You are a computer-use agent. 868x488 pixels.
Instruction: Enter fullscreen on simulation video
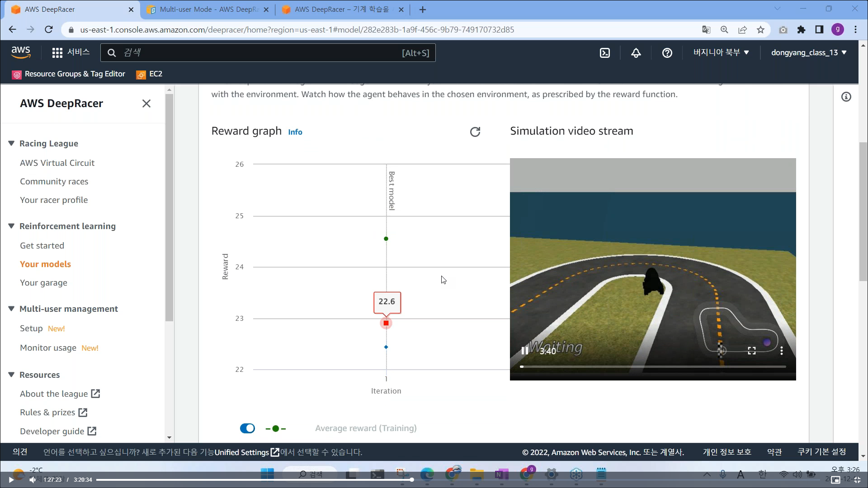pos(751,351)
